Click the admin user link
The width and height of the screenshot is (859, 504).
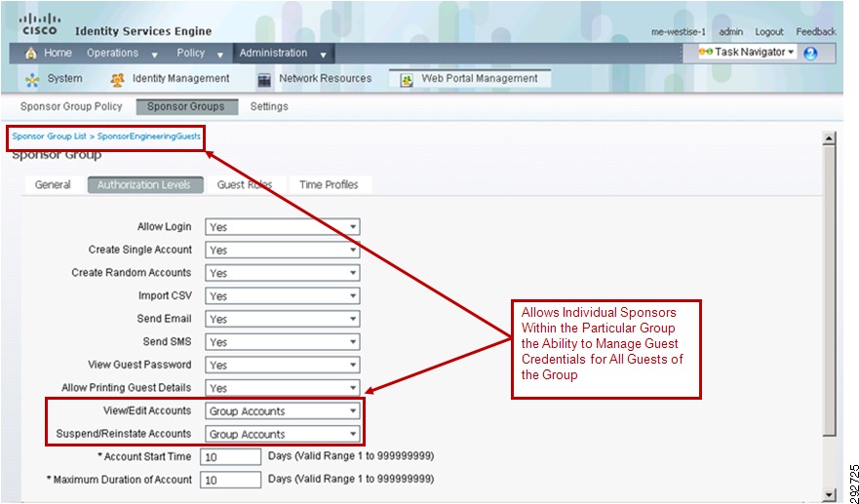(731, 32)
